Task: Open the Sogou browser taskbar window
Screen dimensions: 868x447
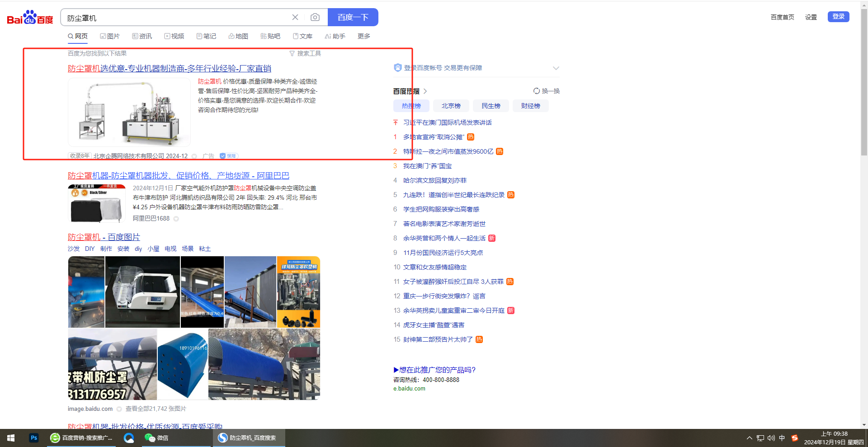Action: click(x=249, y=438)
